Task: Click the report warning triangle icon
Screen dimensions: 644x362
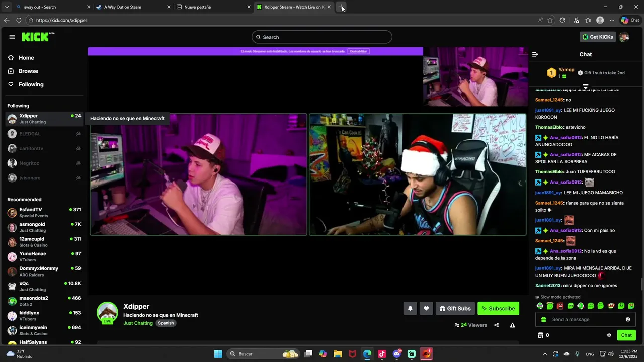Action: 512,325
